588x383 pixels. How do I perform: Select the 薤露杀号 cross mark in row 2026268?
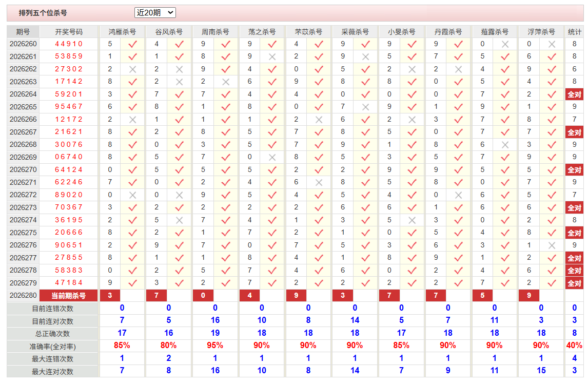tap(505, 145)
